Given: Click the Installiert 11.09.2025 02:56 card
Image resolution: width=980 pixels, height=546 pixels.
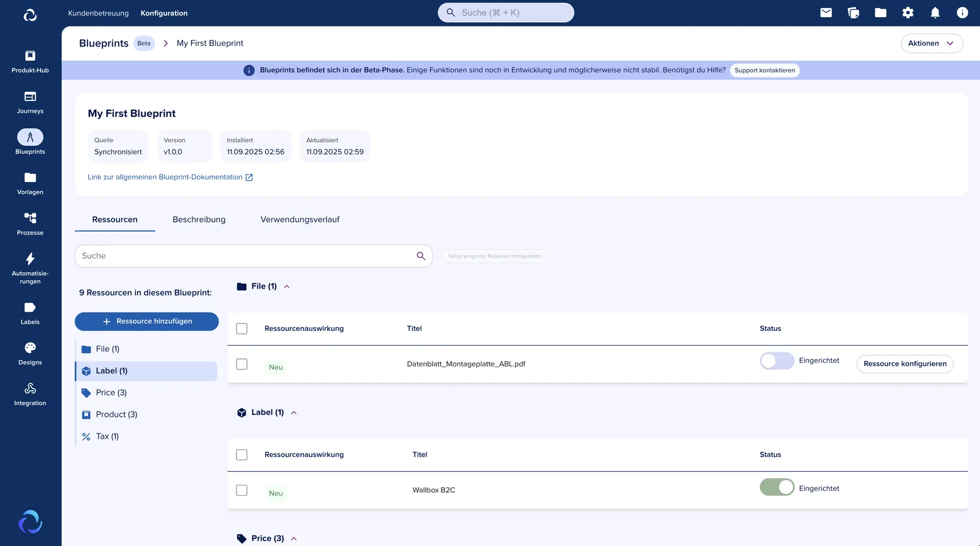Looking at the screenshot, I should pyautogui.click(x=255, y=146).
